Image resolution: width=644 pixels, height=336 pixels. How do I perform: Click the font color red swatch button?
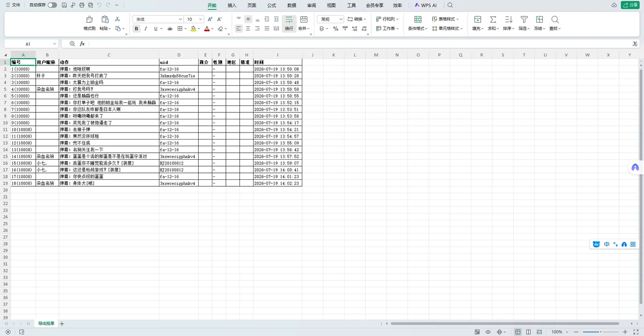(207, 29)
